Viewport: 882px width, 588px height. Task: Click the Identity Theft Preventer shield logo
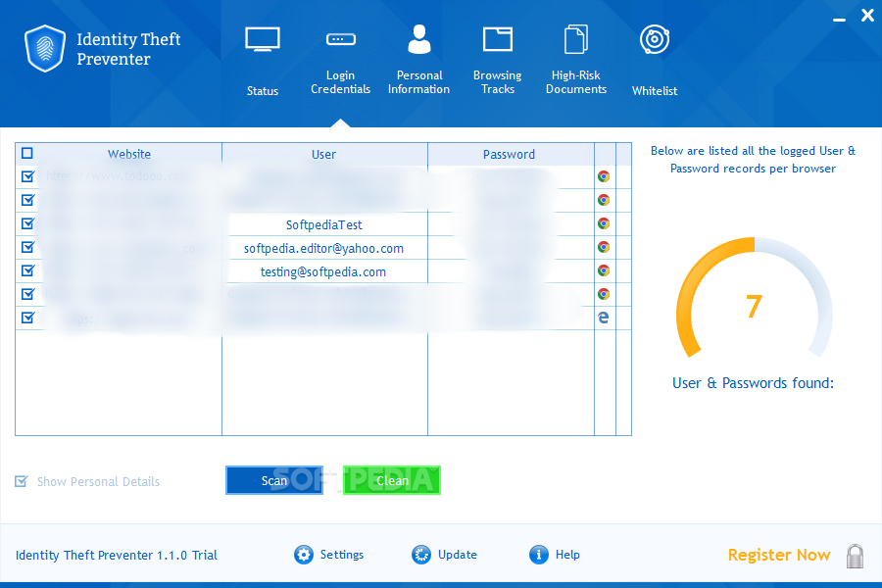pyautogui.click(x=45, y=48)
